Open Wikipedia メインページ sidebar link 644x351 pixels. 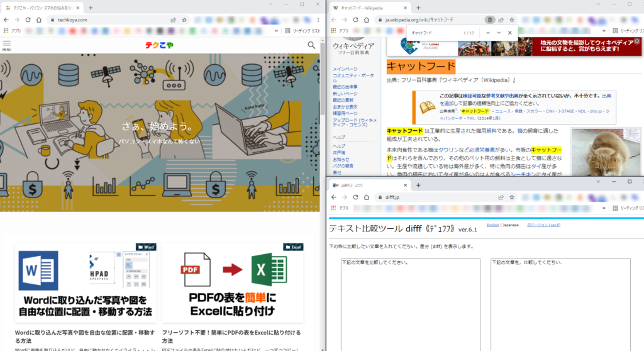coord(345,69)
